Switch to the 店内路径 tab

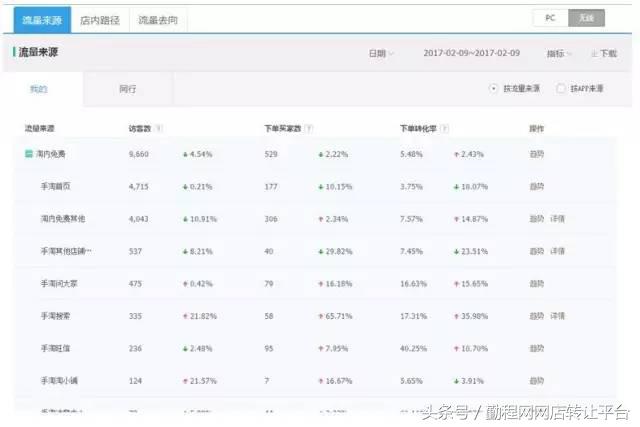click(100, 20)
